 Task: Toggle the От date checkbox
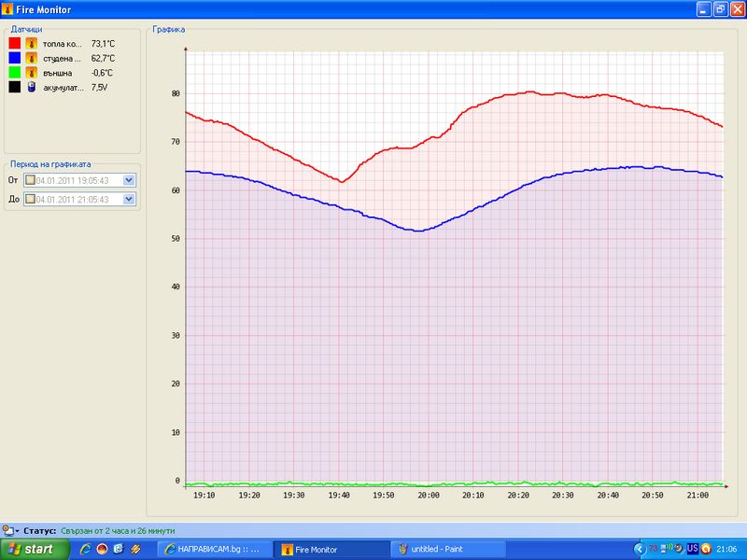[31, 180]
